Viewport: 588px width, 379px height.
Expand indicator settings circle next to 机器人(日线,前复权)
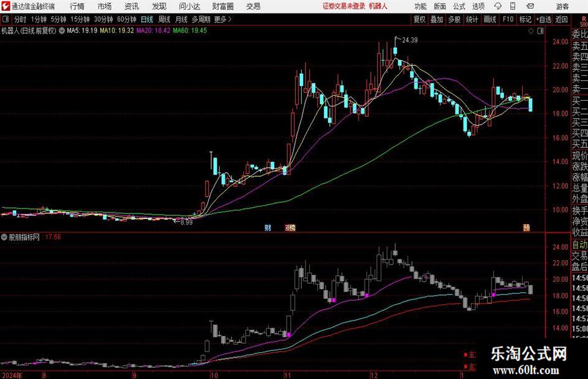point(62,30)
